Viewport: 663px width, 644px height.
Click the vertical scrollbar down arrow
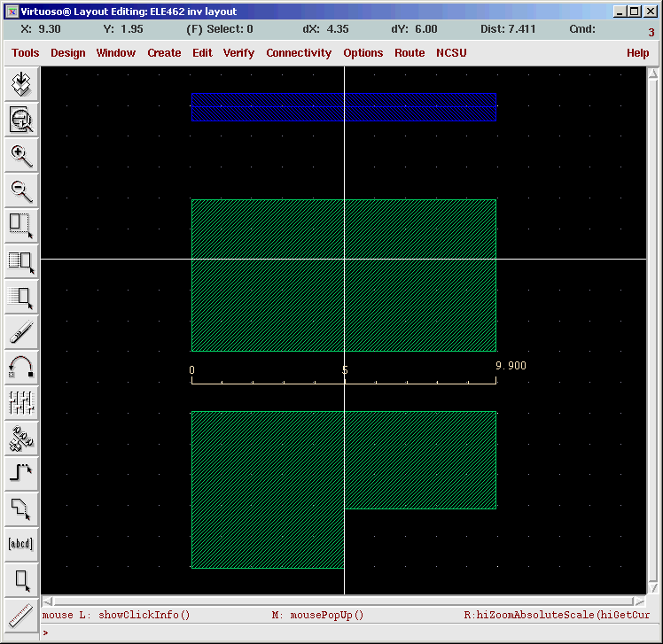653,588
